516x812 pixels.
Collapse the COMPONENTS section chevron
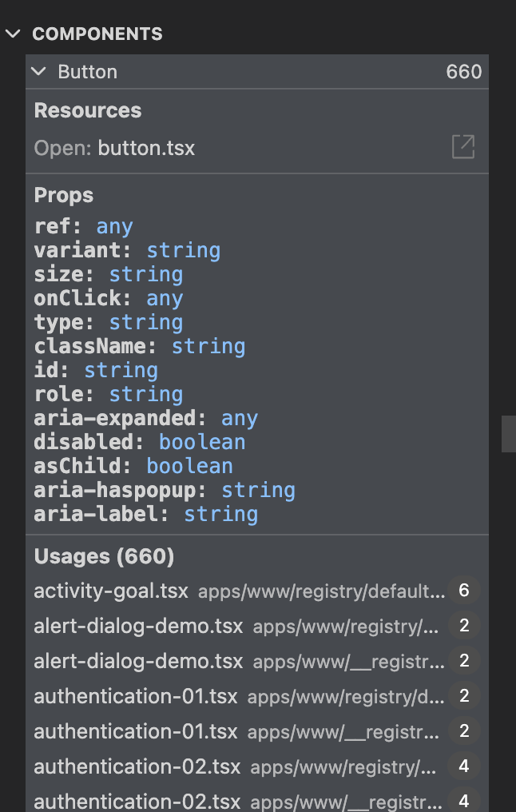pos(13,34)
